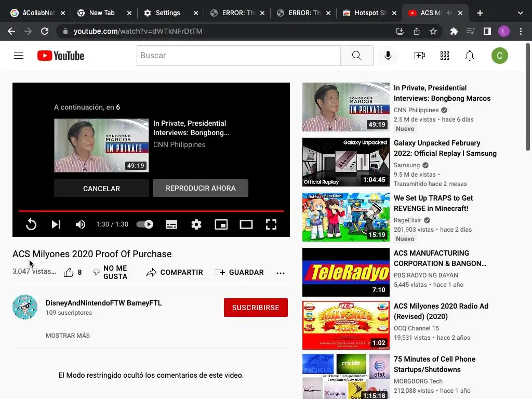Open more actions three-dot menu below video
Screen dimensions: 532x399
(x=280, y=273)
